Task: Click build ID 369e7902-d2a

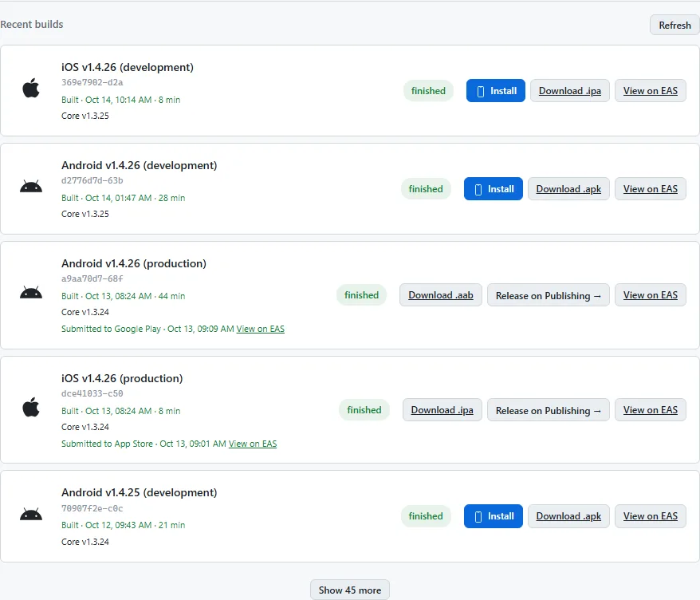Action: tap(92, 83)
